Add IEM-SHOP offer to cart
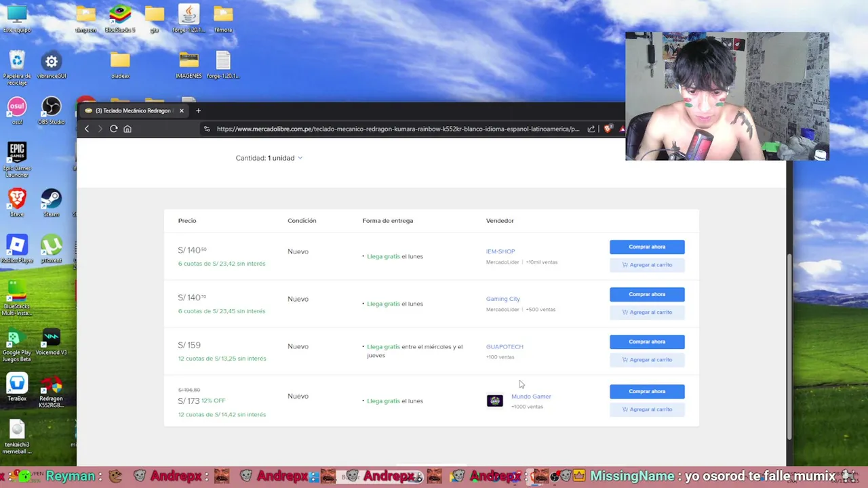This screenshot has width=868, height=488. point(647,265)
